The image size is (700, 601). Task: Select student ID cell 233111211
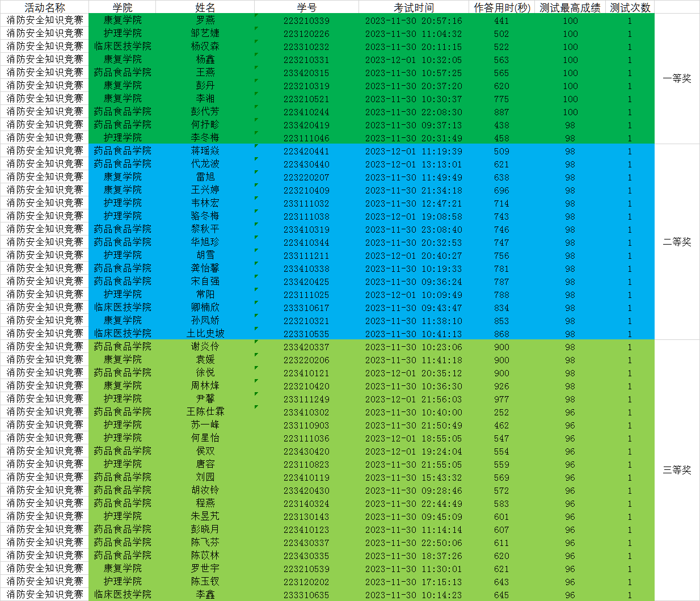[306, 255]
